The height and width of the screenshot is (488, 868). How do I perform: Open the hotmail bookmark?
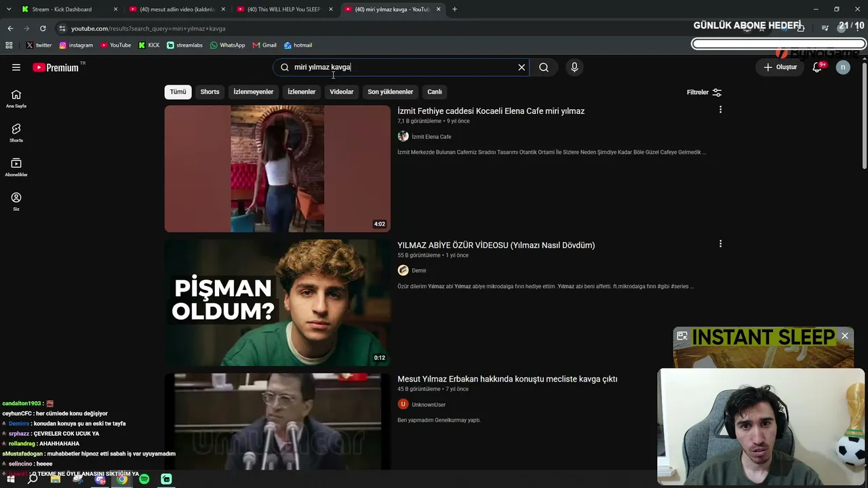(x=298, y=45)
